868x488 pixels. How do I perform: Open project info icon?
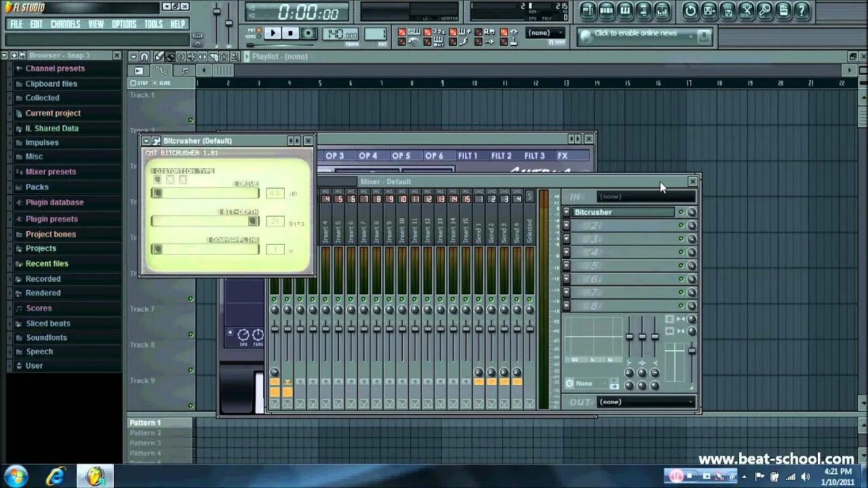[783, 10]
